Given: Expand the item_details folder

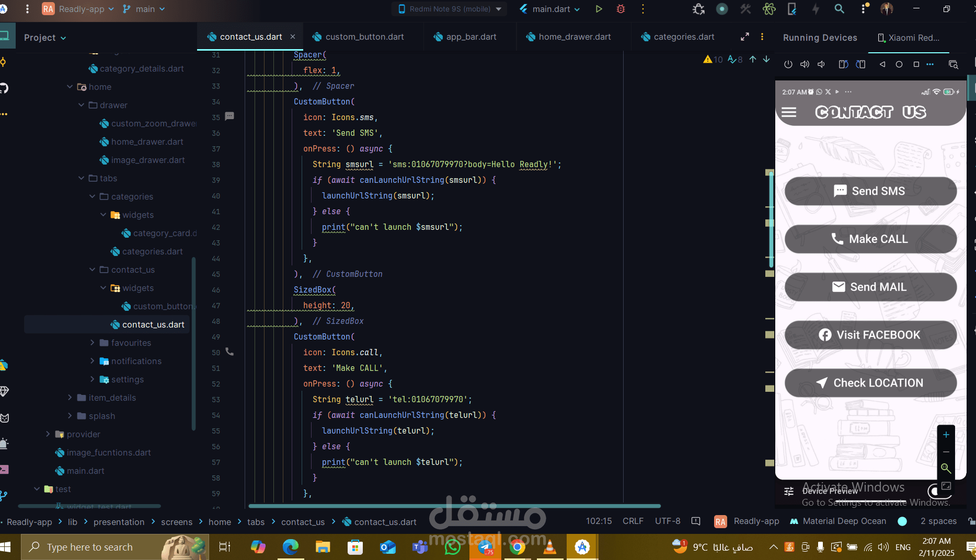Looking at the screenshot, I should pyautogui.click(x=70, y=398).
